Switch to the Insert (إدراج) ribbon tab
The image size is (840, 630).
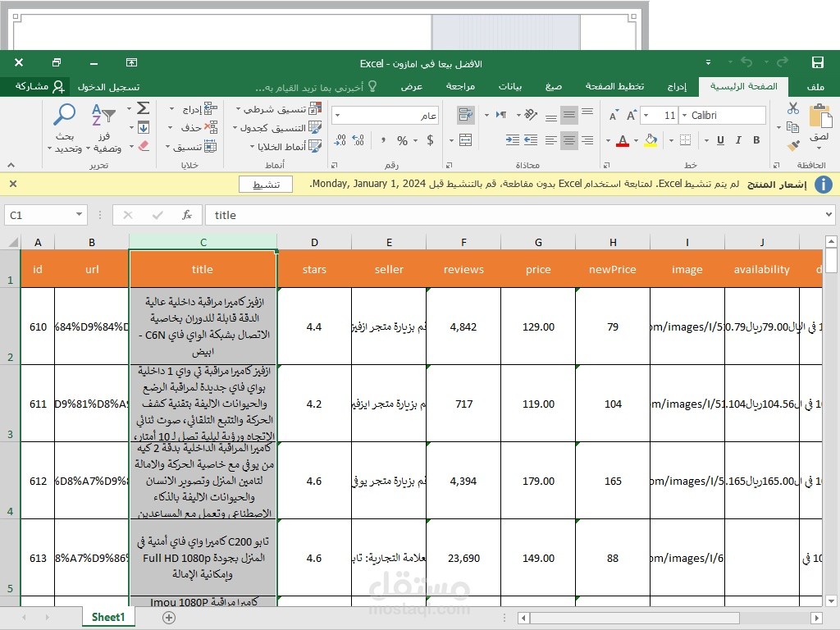click(677, 86)
